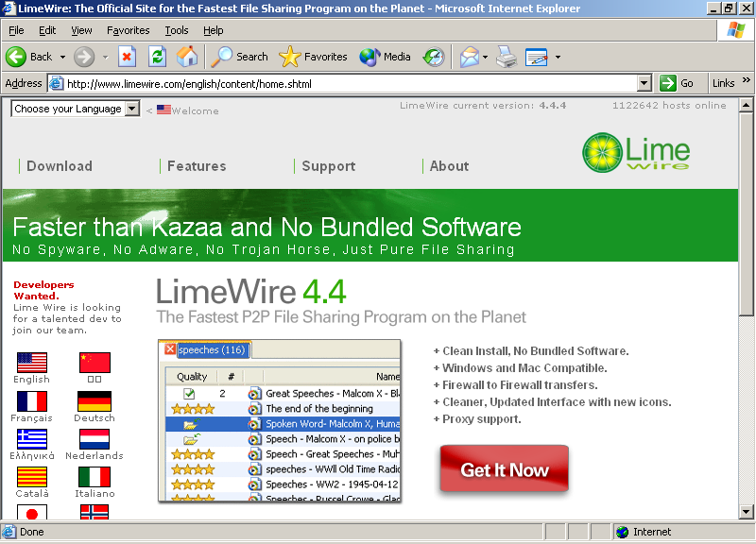
Task: Select the French flag
Action: [x=32, y=400]
